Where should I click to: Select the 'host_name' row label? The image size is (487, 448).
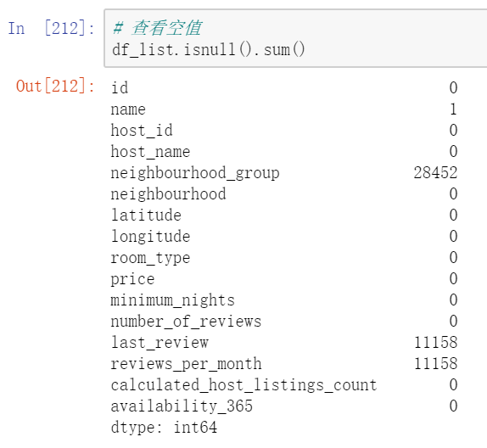(150, 152)
